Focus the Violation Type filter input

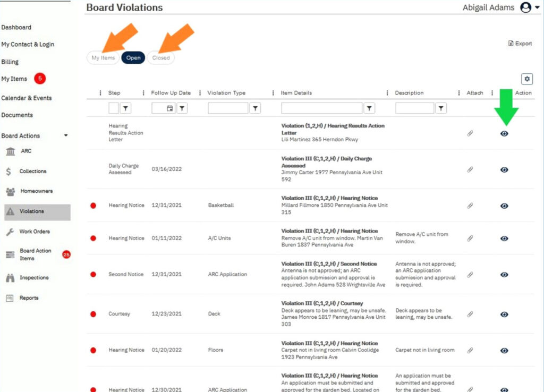click(x=228, y=108)
